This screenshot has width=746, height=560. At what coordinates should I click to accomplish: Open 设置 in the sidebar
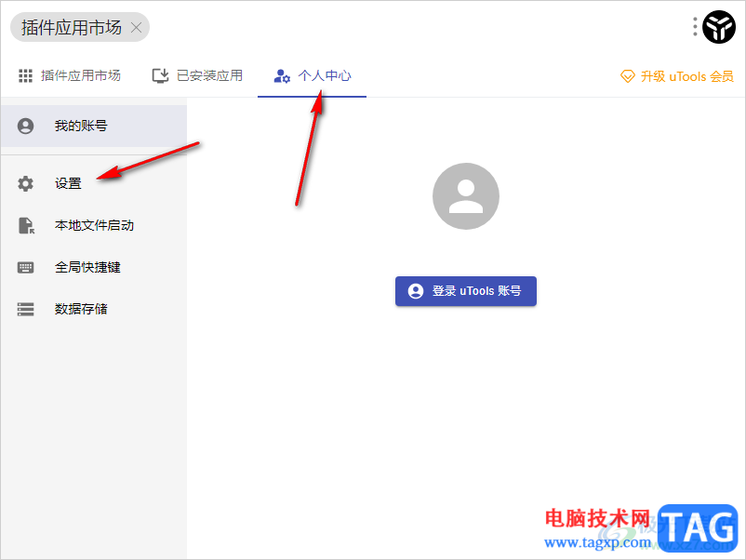pos(94,183)
